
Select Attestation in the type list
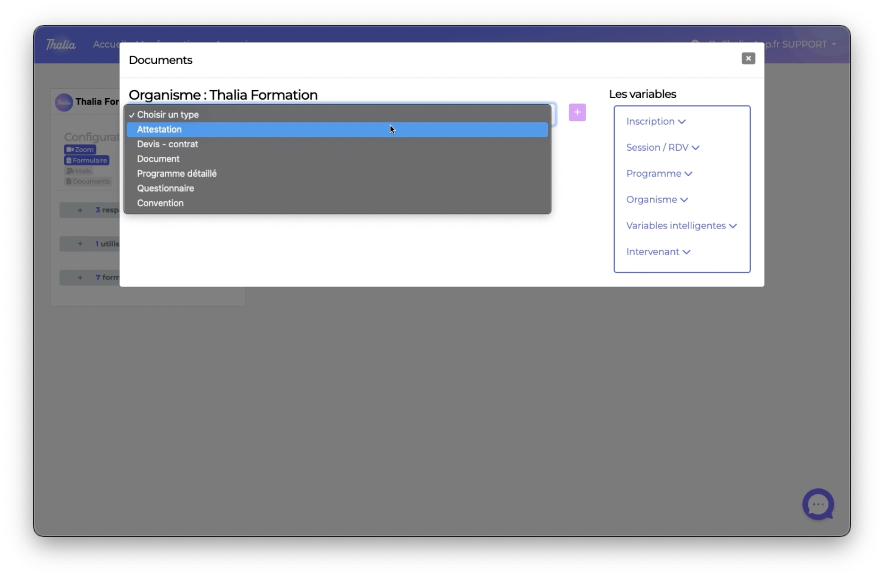point(160,130)
